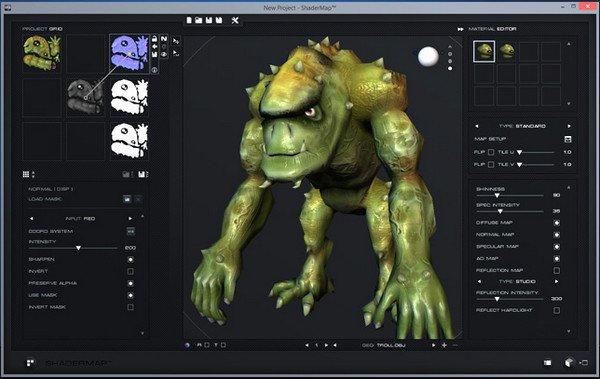Click the ShaderMap logo icon bottom-left
Screen dimensions: 600x379
click(30, 363)
